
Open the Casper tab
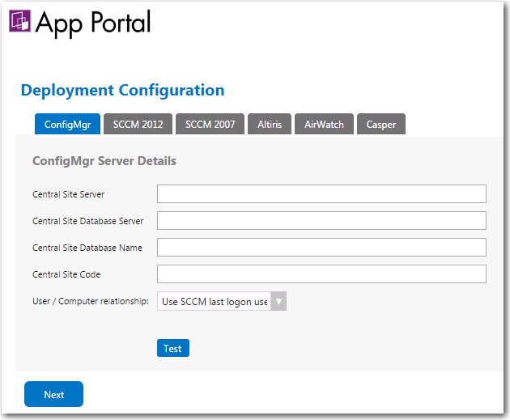click(x=381, y=124)
